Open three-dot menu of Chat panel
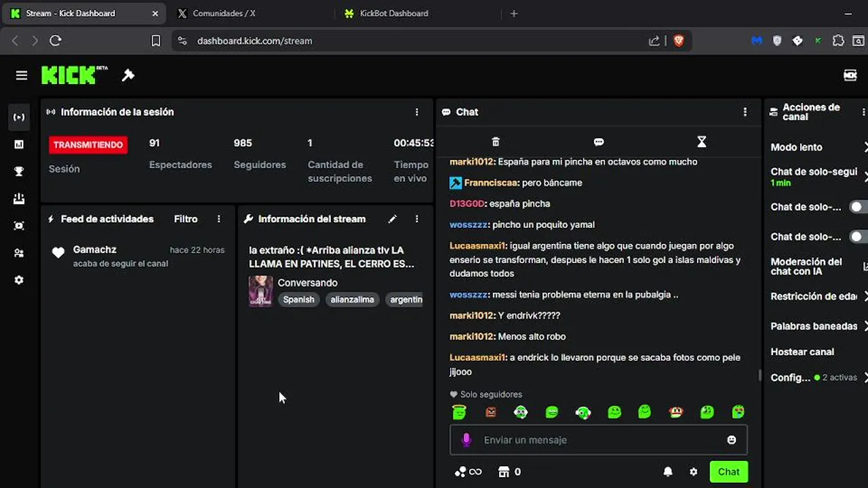Viewport: 868px width, 488px height. coord(745,112)
